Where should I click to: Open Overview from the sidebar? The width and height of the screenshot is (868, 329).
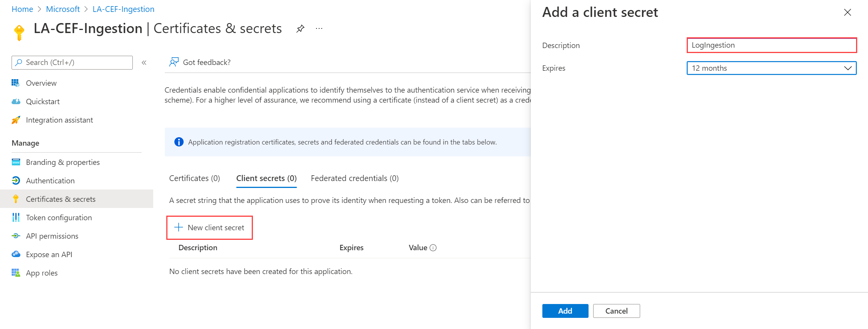tap(41, 83)
